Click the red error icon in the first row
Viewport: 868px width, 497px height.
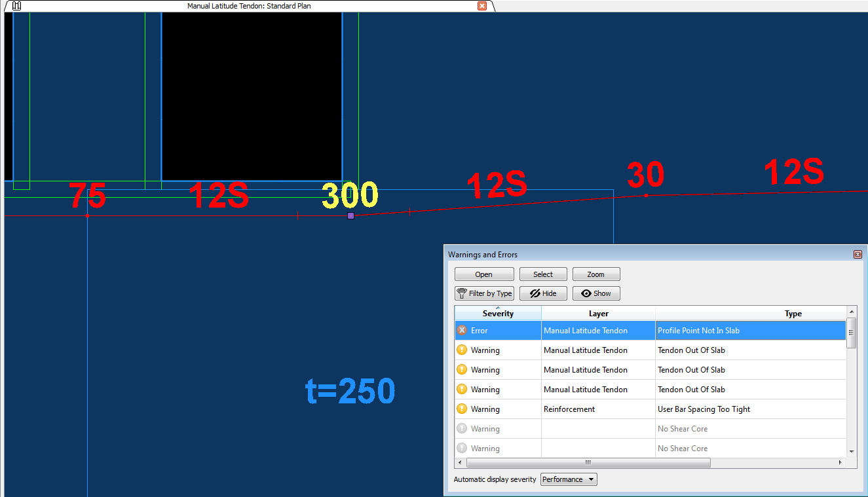(462, 331)
